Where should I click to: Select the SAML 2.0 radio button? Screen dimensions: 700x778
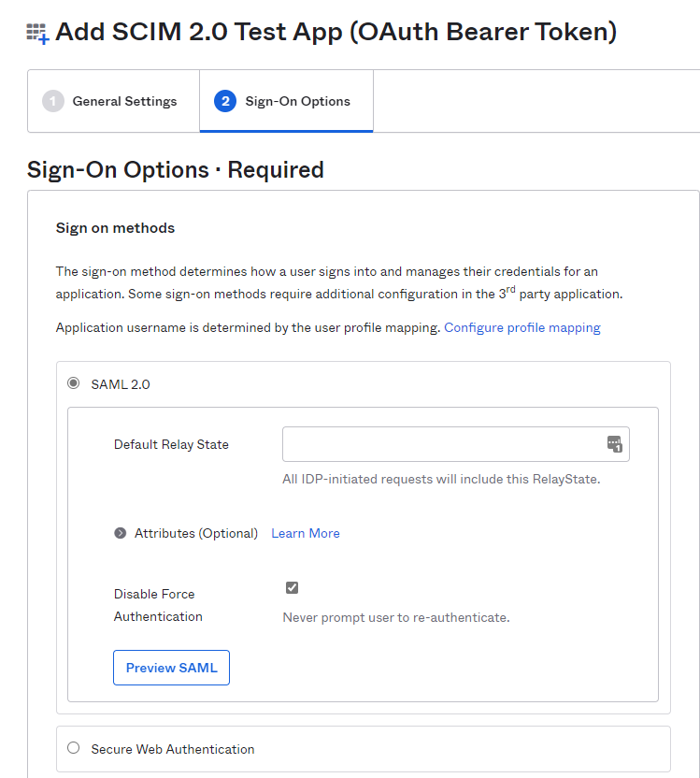click(74, 383)
